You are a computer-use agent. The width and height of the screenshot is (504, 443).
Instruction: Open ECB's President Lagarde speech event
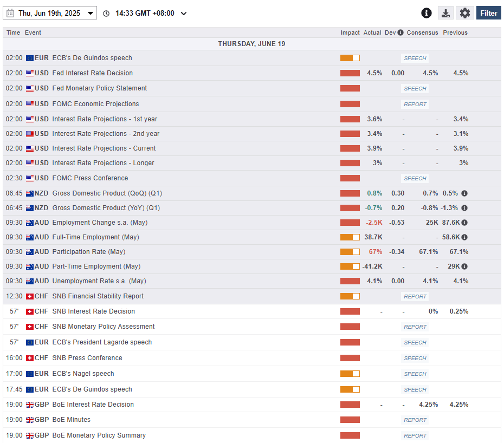click(102, 342)
